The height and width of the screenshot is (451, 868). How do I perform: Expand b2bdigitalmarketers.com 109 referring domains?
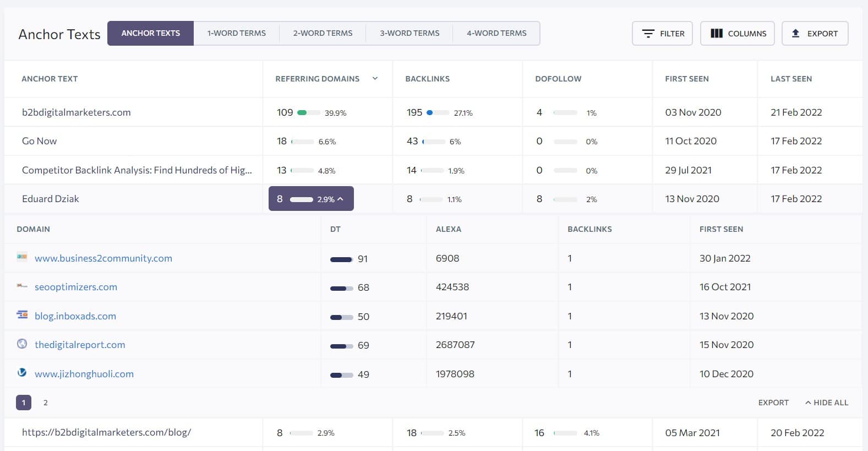pos(312,112)
